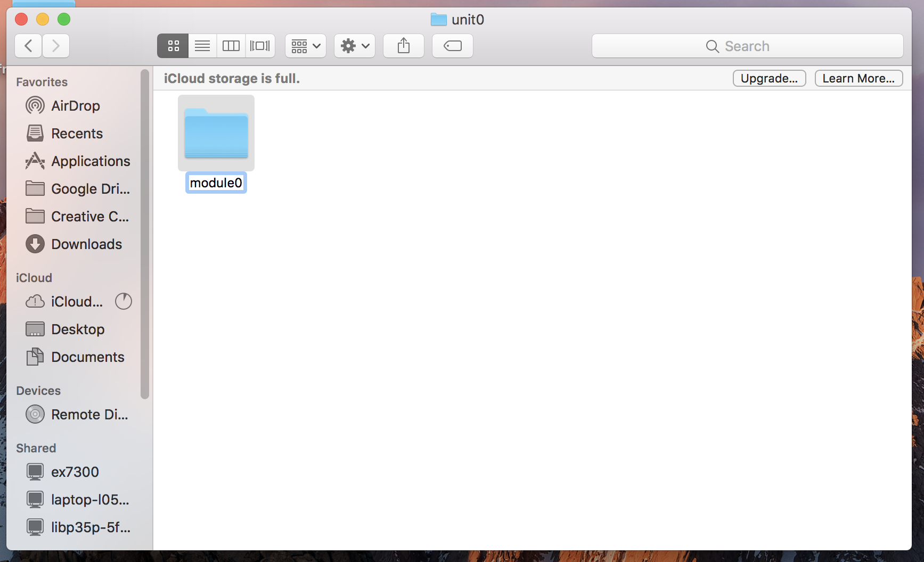Select Applications in the sidebar

[x=91, y=161]
